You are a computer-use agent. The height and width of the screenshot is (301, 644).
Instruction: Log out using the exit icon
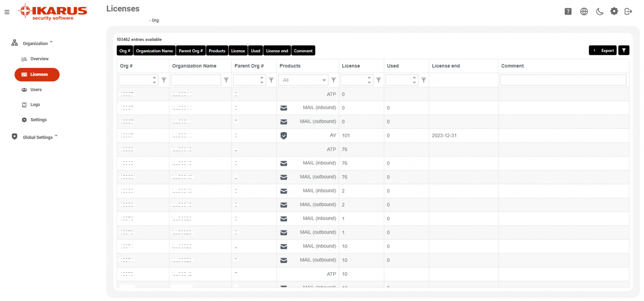pyautogui.click(x=628, y=12)
